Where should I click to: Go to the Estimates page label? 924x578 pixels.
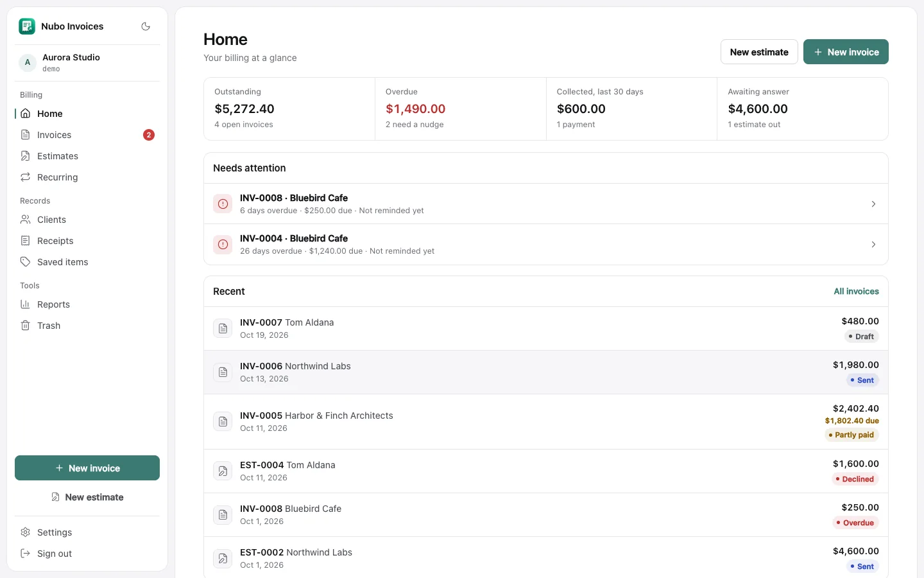[x=58, y=156]
